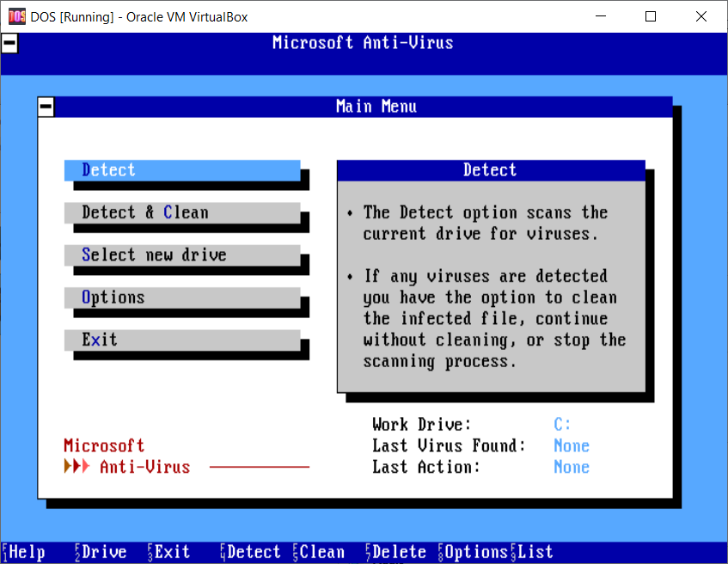Screen dimensions: 728x564
Task: Click the Last Virus Found value None
Action: 572,446
